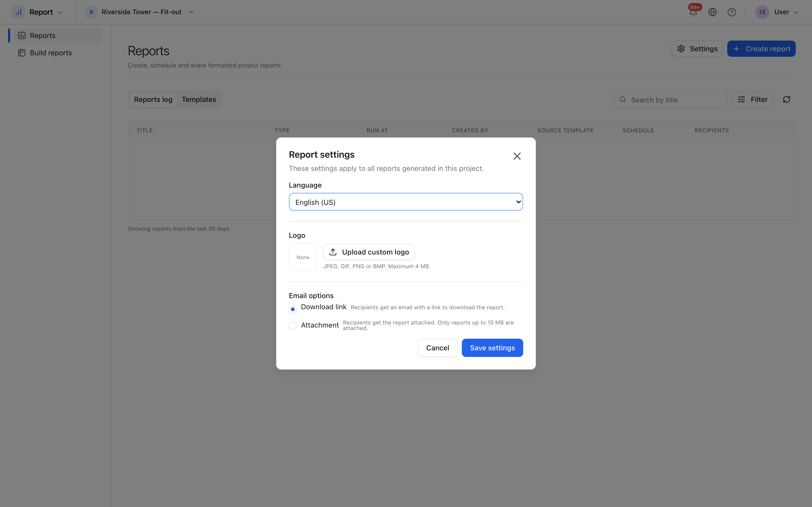Switch to the Templates tab

[x=199, y=100]
